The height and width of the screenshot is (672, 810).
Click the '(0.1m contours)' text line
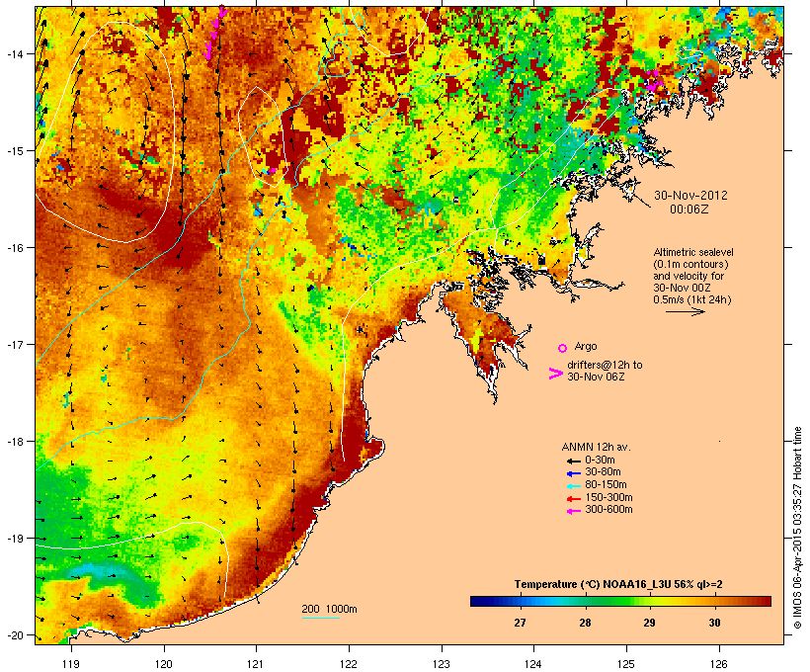[x=690, y=264]
